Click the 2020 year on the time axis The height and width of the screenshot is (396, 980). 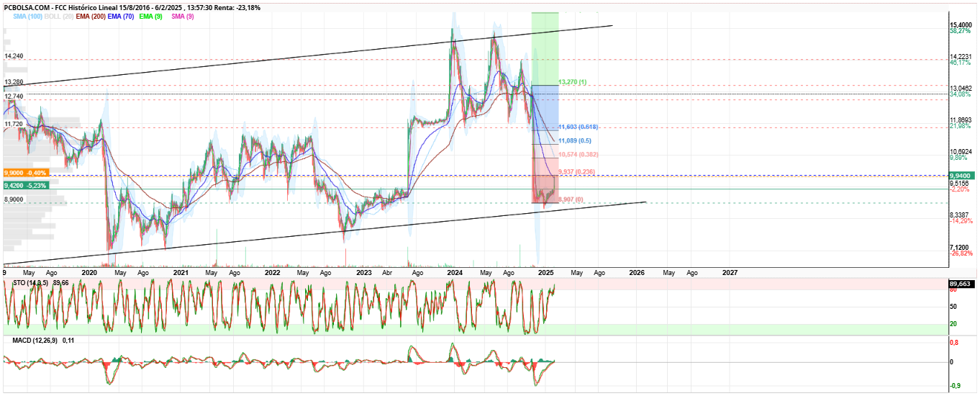(x=89, y=273)
